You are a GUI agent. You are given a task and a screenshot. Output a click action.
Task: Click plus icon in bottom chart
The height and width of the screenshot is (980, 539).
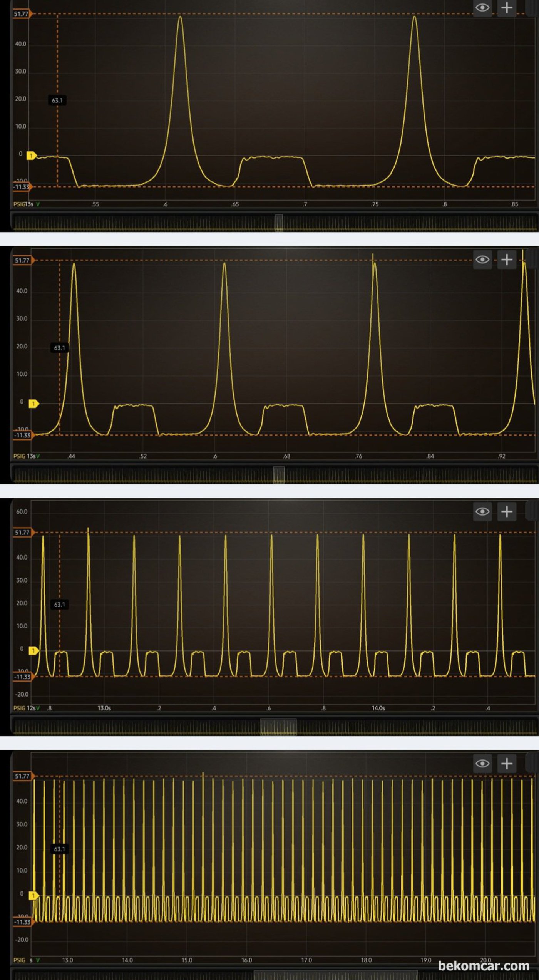(507, 763)
